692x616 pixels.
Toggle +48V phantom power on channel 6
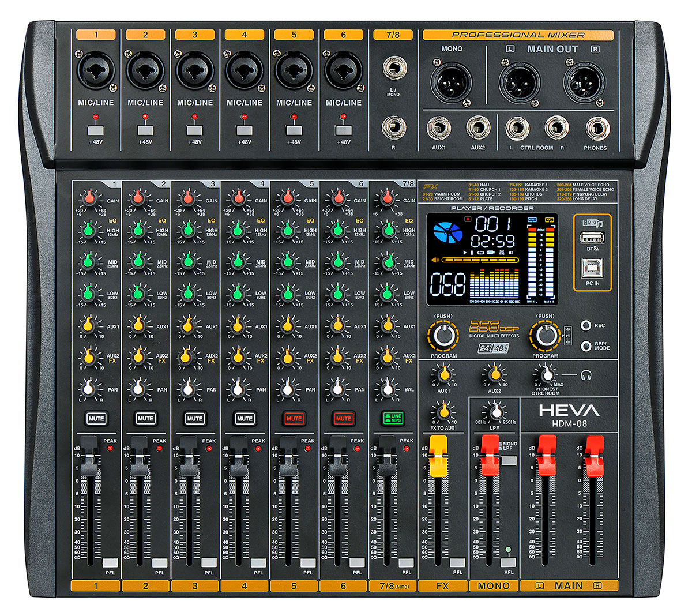click(343, 130)
